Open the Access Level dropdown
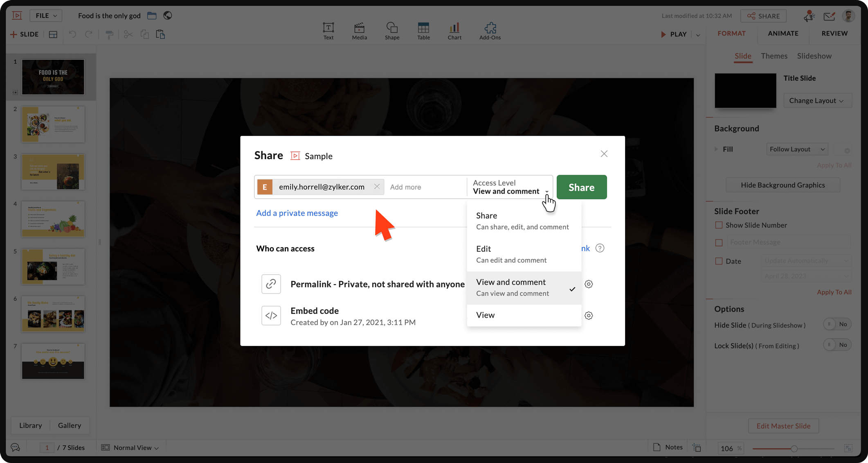Image resolution: width=868 pixels, height=463 pixels. [x=510, y=187]
